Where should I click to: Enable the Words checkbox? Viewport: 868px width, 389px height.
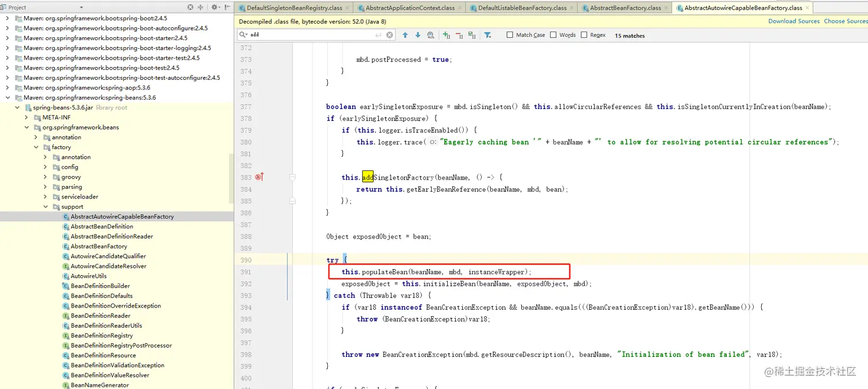[553, 35]
